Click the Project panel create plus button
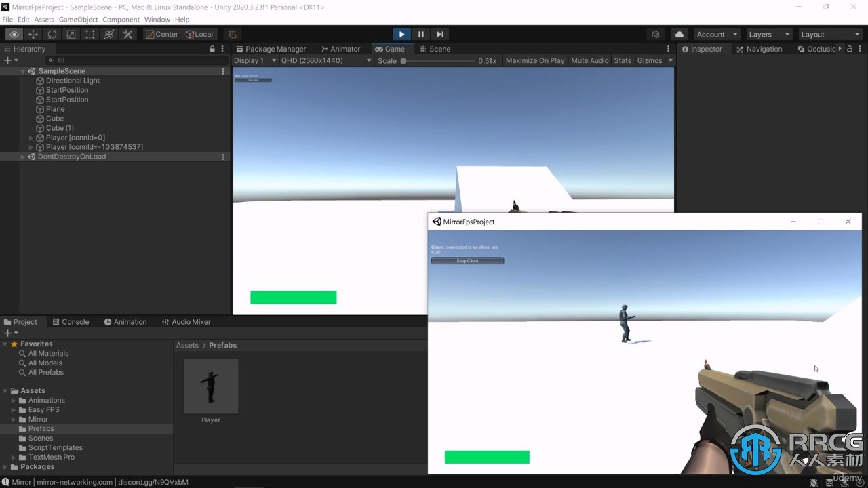This screenshot has height=488, width=868. click(x=10, y=333)
